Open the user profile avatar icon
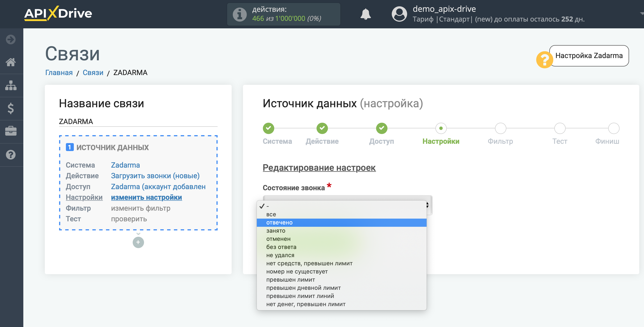The width and height of the screenshot is (644, 327). point(399,14)
